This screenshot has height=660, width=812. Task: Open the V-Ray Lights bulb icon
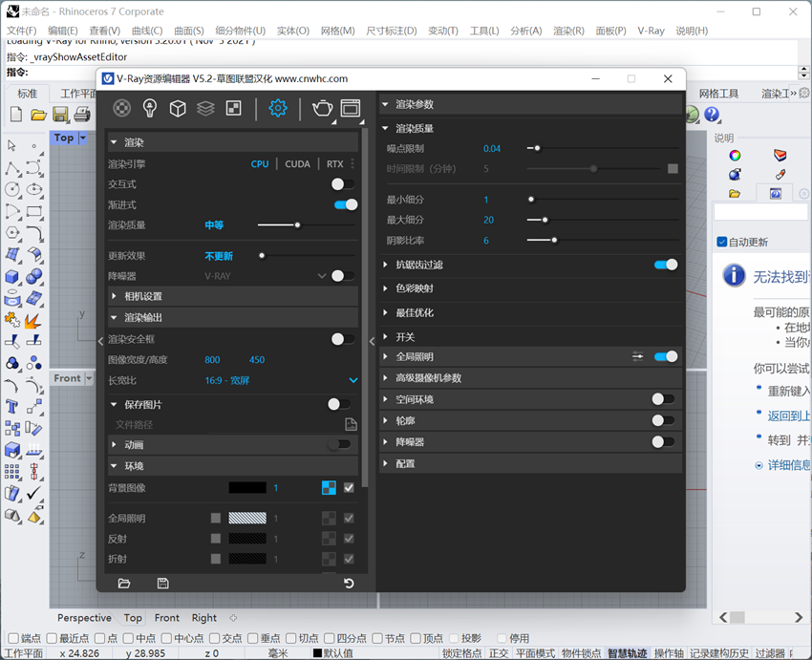point(150,108)
